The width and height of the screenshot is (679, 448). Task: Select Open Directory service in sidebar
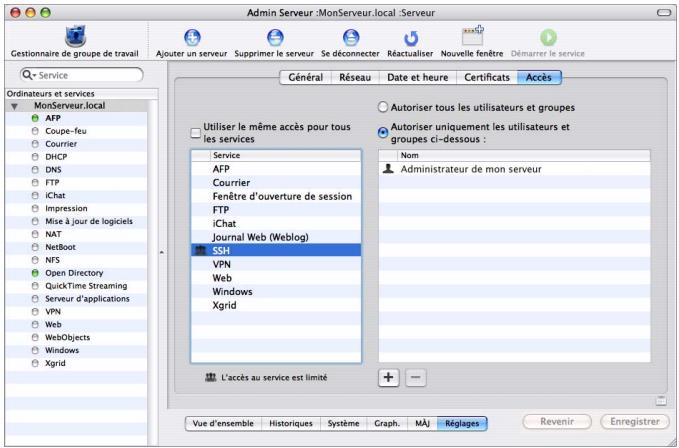click(76, 273)
